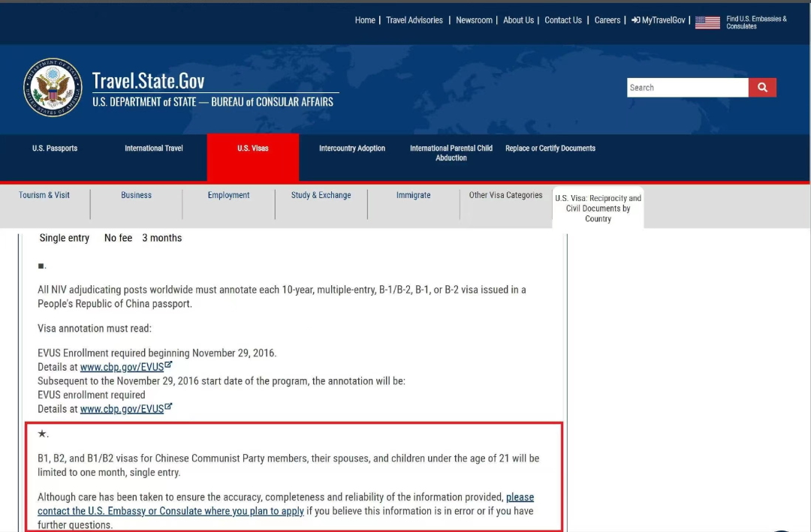Click the contact U.S. Embassy or Consulate link

171,511
